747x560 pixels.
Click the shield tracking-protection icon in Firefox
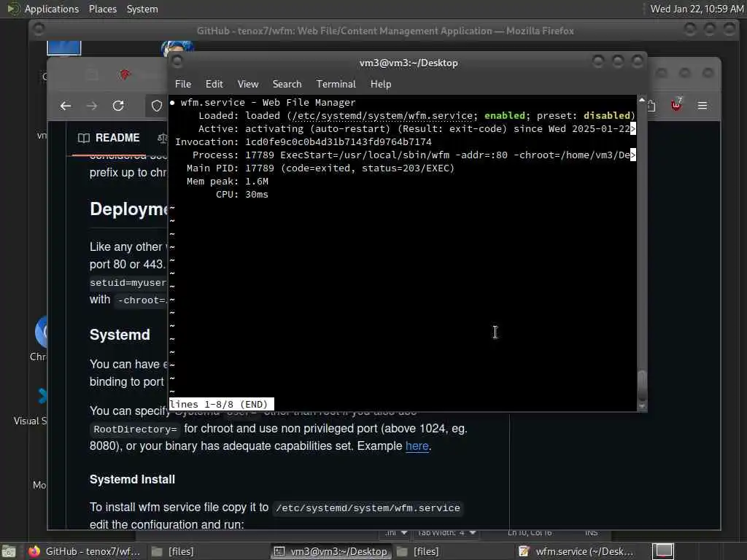tap(157, 106)
